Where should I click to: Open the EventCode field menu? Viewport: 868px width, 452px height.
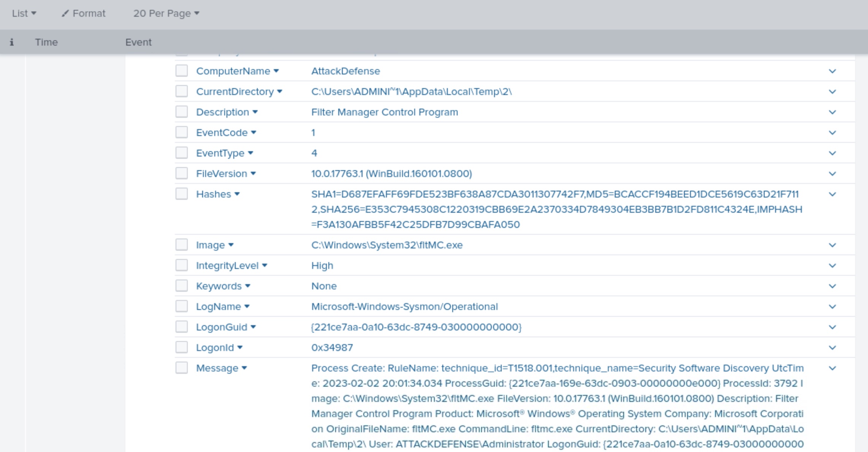pos(226,133)
